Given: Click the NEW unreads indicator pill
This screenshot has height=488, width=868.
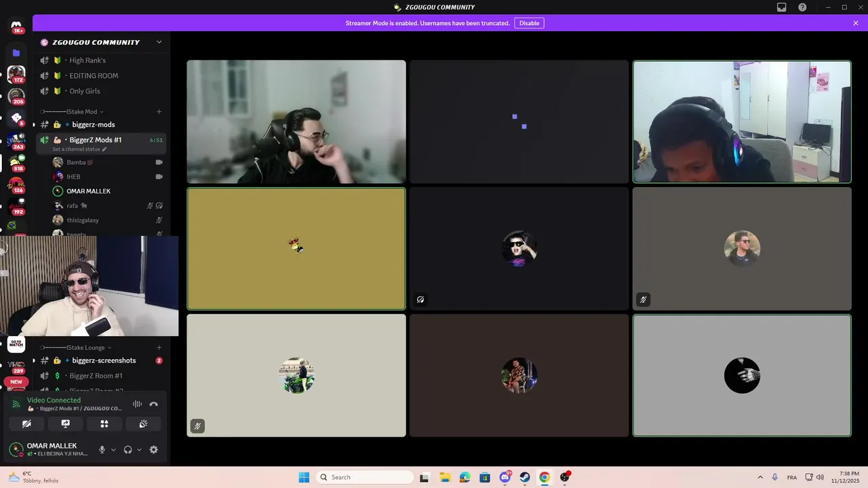Looking at the screenshot, I should click(16, 382).
